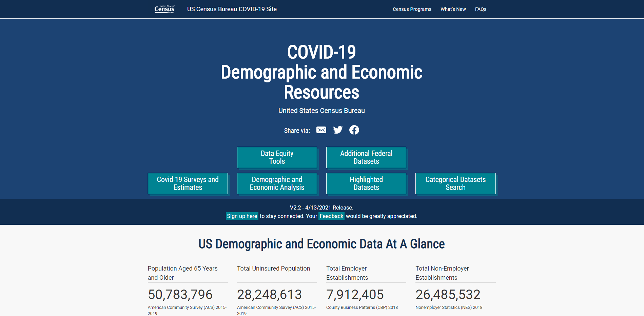644x316 pixels.
Task: Click the Feedback link
Action: tap(331, 216)
